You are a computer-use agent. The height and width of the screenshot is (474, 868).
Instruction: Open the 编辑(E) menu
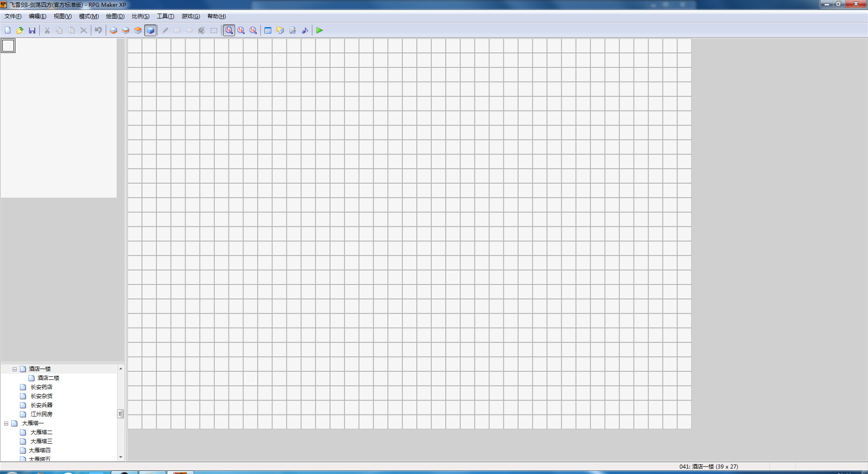click(38, 16)
